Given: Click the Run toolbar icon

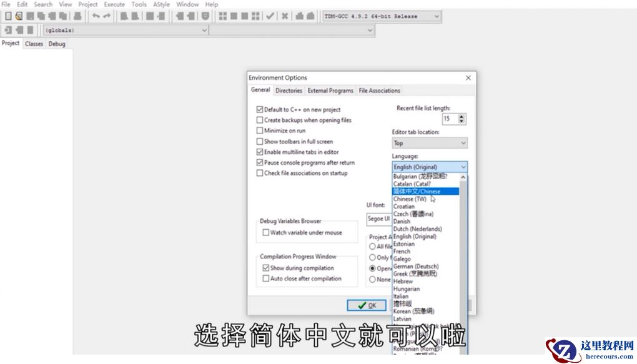Looking at the screenshot, I should point(234,16).
